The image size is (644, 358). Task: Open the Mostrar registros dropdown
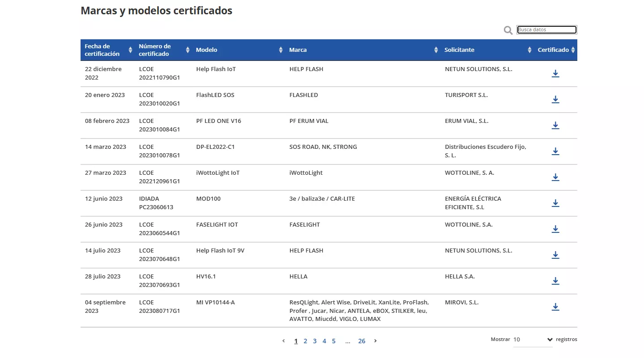coord(533,340)
